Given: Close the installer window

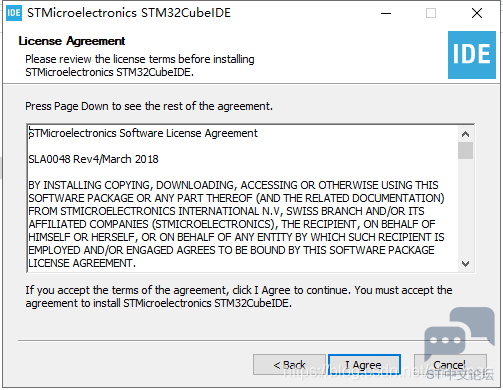Looking at the screenshot, I should point(477,13).
